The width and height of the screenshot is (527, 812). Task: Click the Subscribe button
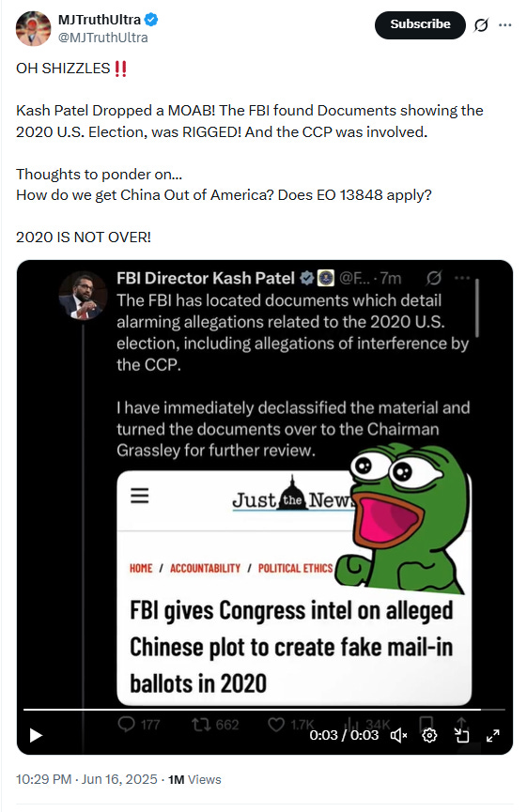click(420, 24)
